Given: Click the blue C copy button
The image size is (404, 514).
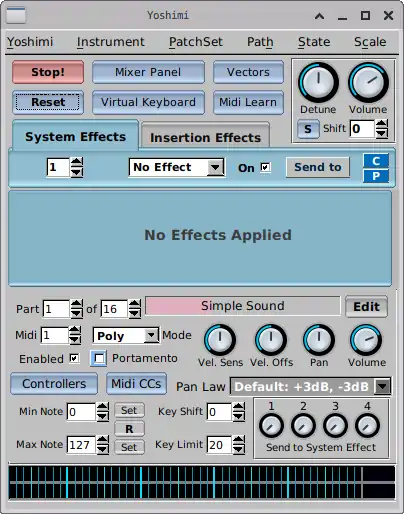Looking at the screenshot, I should 376,161.
